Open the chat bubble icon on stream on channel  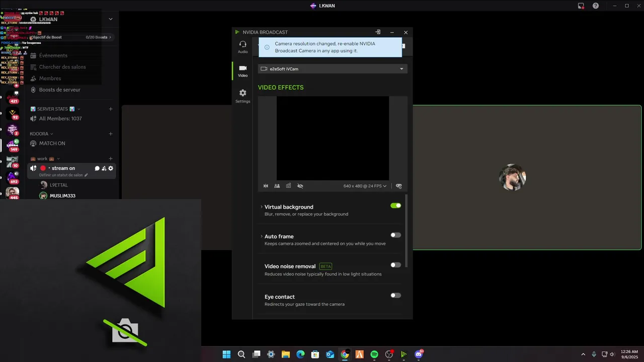[97, 168]
